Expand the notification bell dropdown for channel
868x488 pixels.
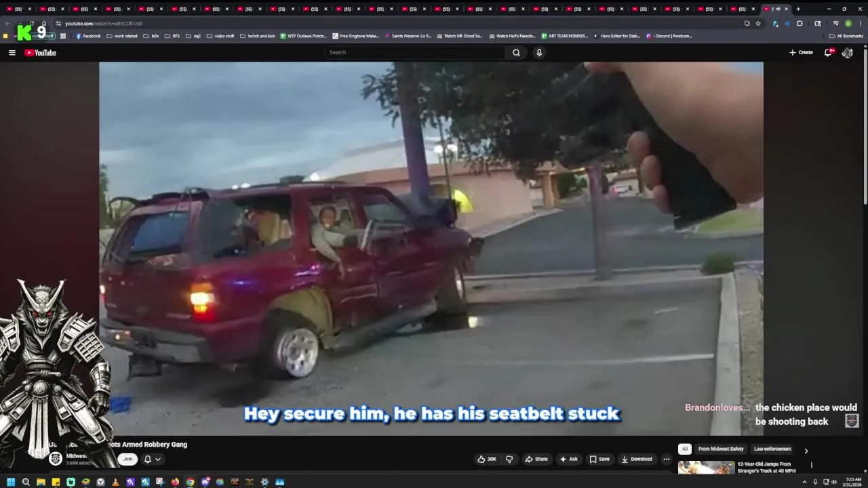pyautogui.click(x=153, y=459)
